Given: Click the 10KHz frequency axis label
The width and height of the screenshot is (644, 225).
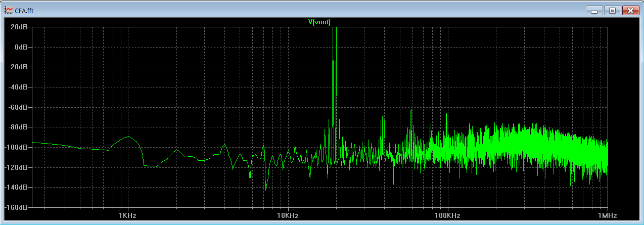Looking at the screenshot, I should click(x=288, y=215).
